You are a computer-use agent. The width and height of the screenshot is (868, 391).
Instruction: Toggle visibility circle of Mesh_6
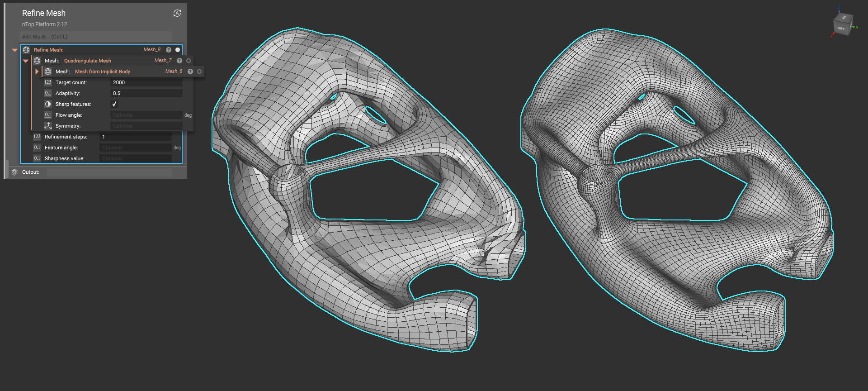click(x=199, y=72)
